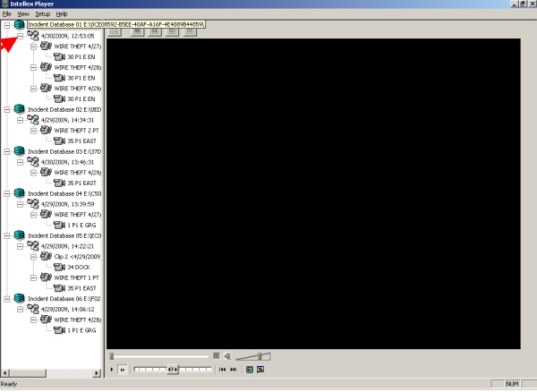
Task: Click the volume slider handle
Action: click(260, 356)
